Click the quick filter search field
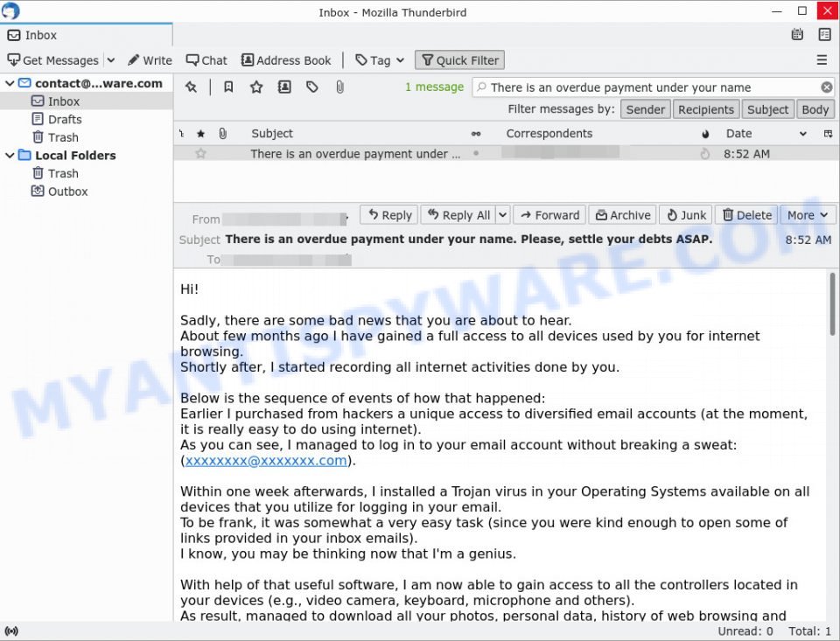 (653, 87)
